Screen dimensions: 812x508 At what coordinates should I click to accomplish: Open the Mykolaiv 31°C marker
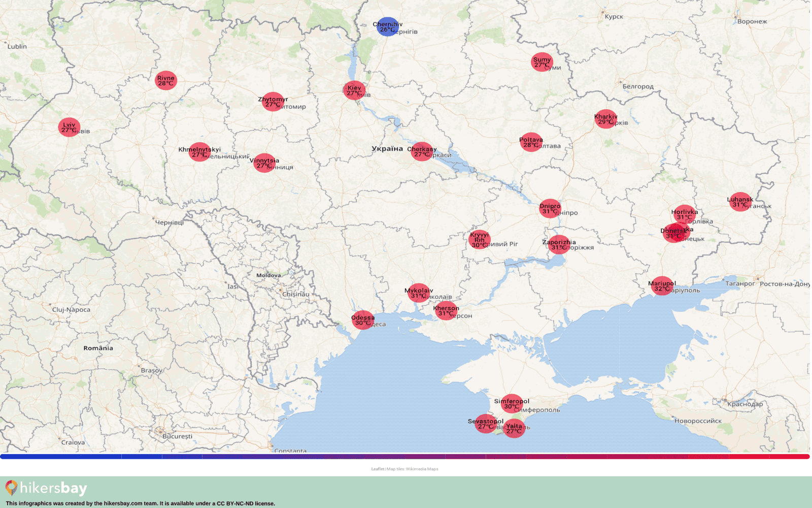pyautogui.click(x=419, y=293)
